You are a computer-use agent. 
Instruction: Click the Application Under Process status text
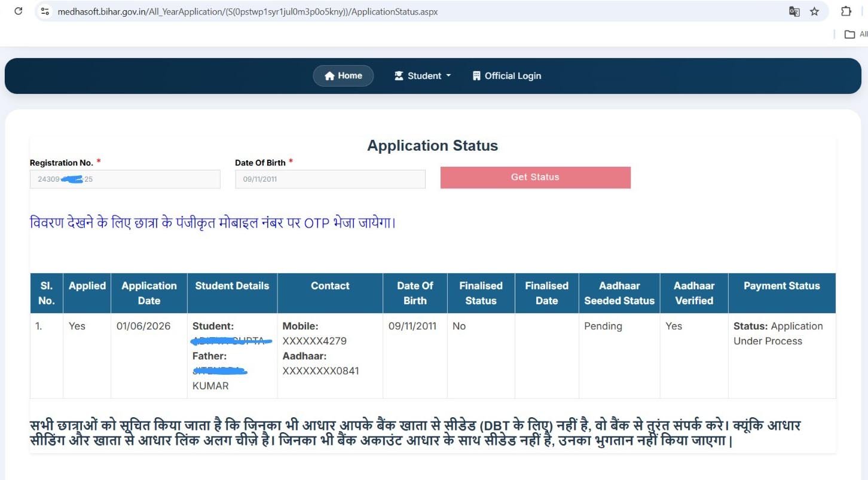coord(778,334)
